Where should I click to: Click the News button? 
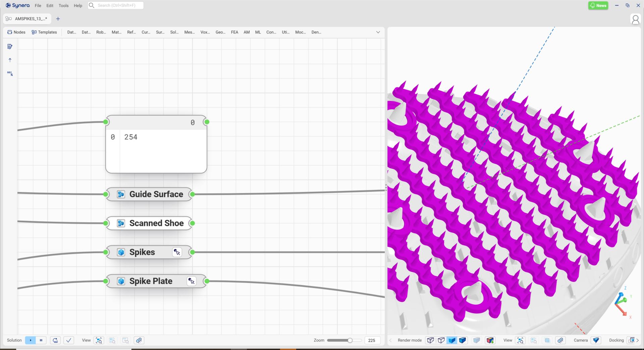click(598, 5)
